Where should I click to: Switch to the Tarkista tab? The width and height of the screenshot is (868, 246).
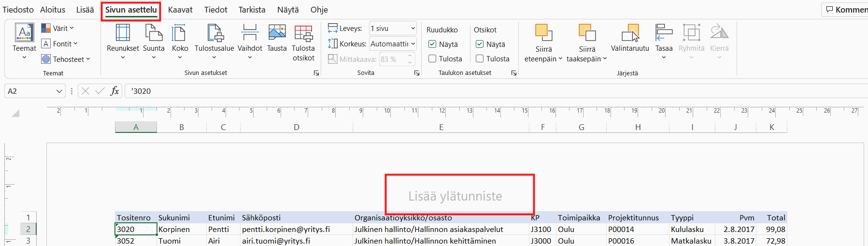click(252, 10)
